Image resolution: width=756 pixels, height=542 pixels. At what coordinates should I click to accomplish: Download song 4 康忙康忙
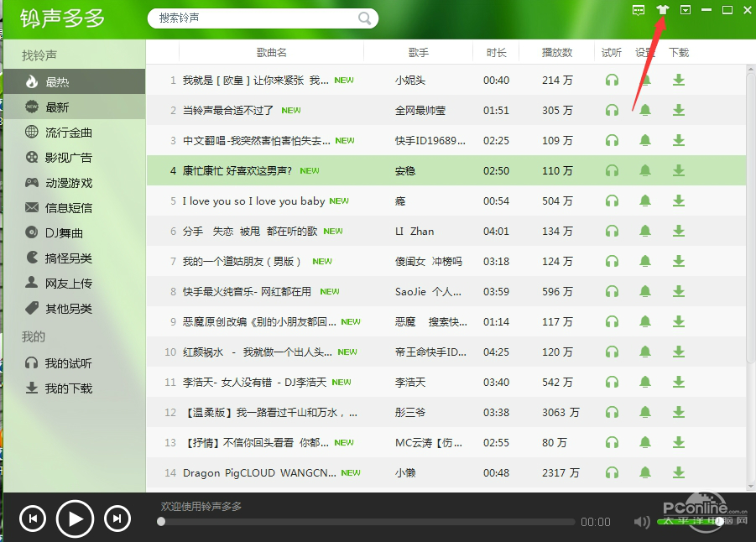coord(679,170)
